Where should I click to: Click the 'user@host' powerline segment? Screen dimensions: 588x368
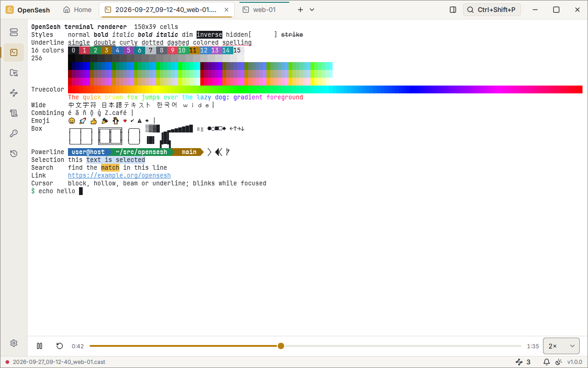tap(88, 152)
